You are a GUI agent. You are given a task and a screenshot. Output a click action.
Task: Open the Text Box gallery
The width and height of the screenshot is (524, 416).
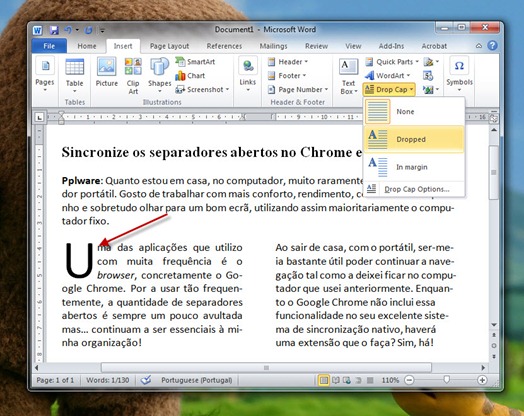(349, 76)
